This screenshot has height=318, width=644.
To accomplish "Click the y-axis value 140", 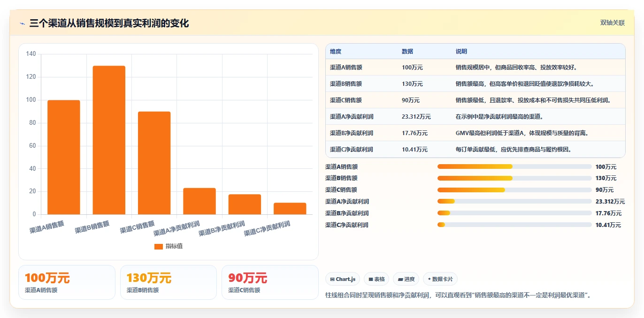I will point(31,54).
